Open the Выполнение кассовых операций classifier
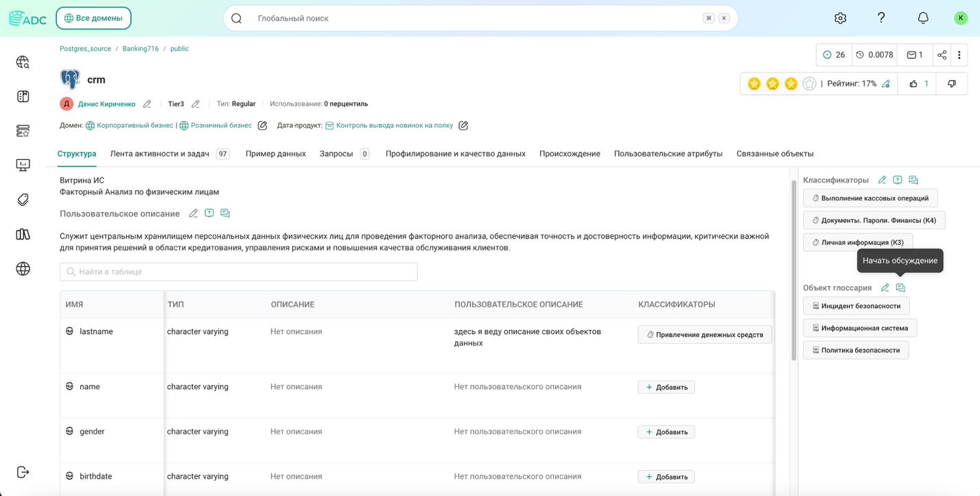 coord(870,198)
